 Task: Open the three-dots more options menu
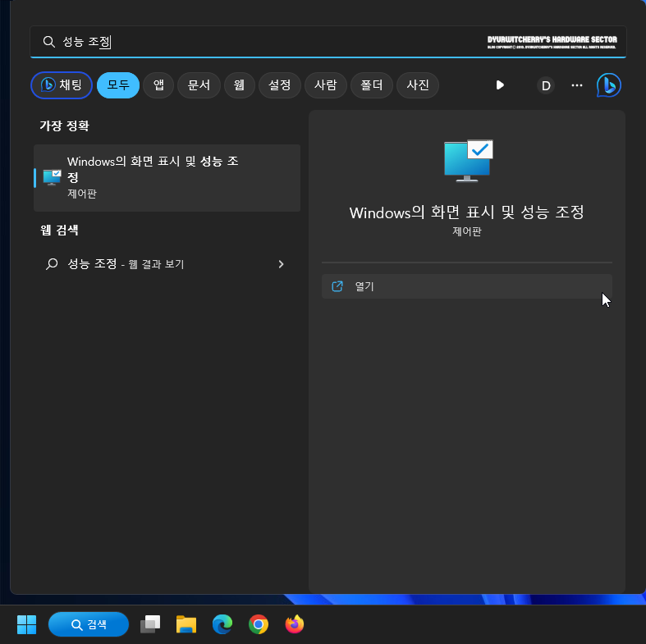577,85
